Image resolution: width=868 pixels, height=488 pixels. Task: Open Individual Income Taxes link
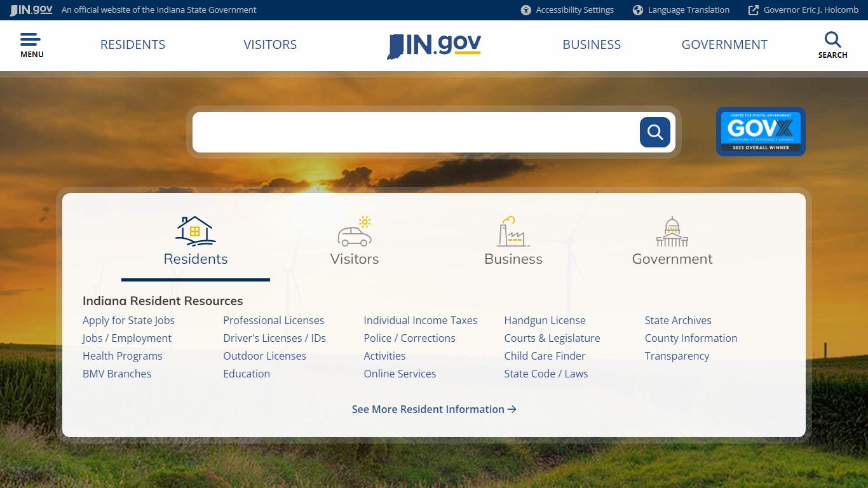(x=421, y=320)
